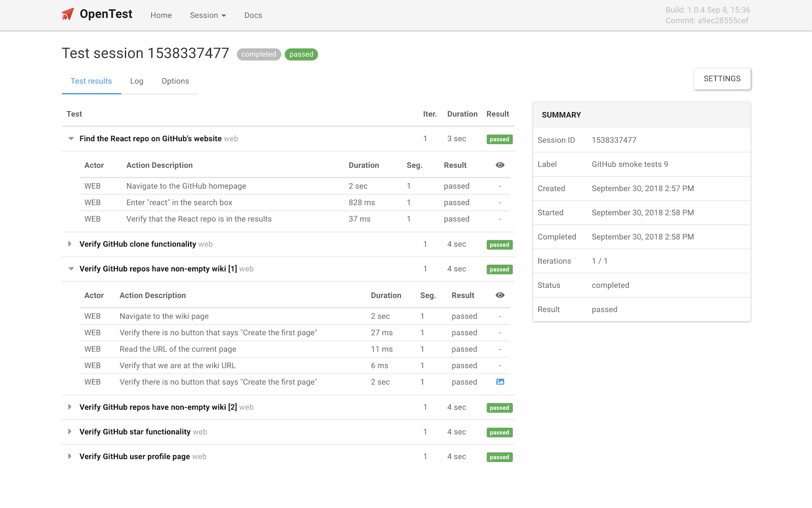Click the 'Verify GitHub clone functionality' title
Viewport: 812px width, 508px height.
(138, 244)
